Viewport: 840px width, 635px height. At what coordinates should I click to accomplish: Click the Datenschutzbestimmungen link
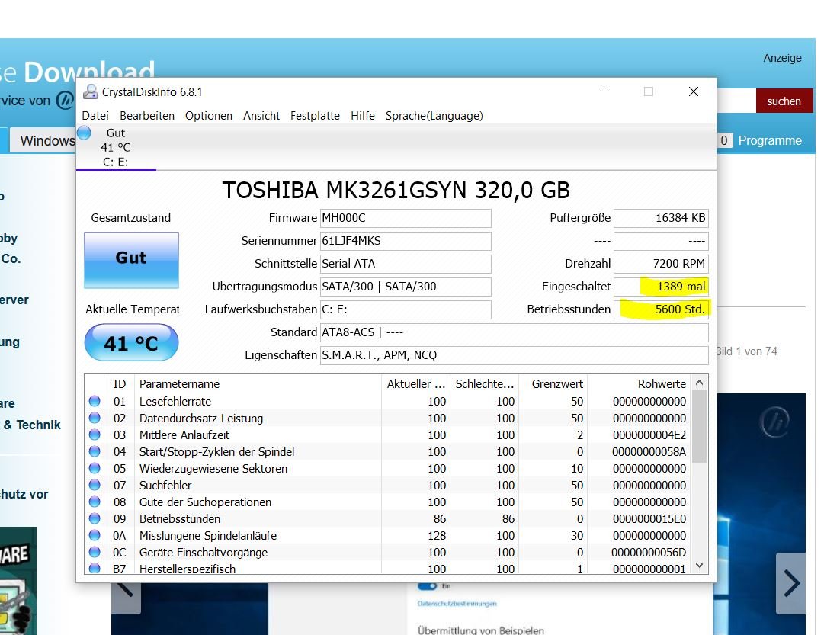(457, 604)
